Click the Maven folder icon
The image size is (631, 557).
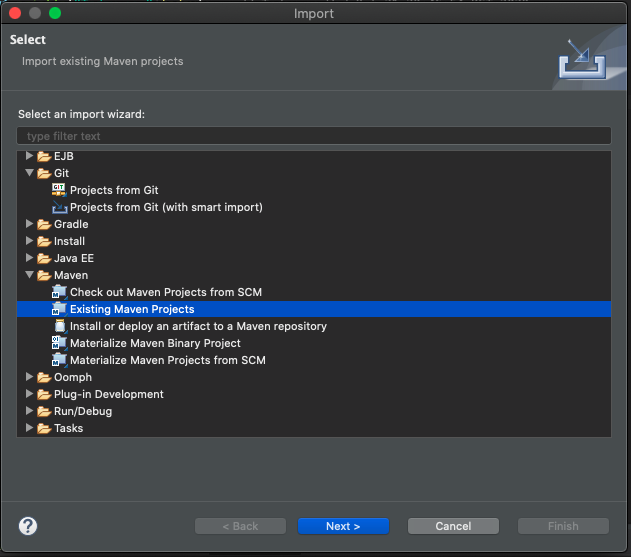44,275
